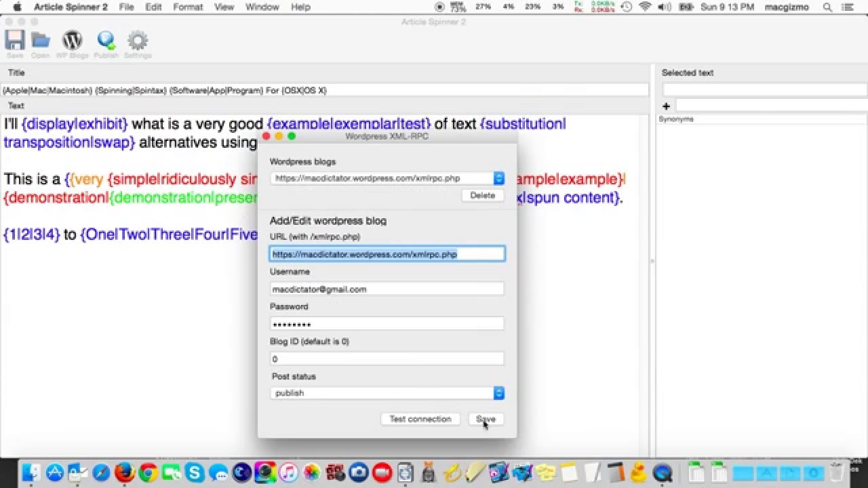Click the volume icon in the menu bar
Viewport: 868px width, 488px height.
[x=664, y=7]
